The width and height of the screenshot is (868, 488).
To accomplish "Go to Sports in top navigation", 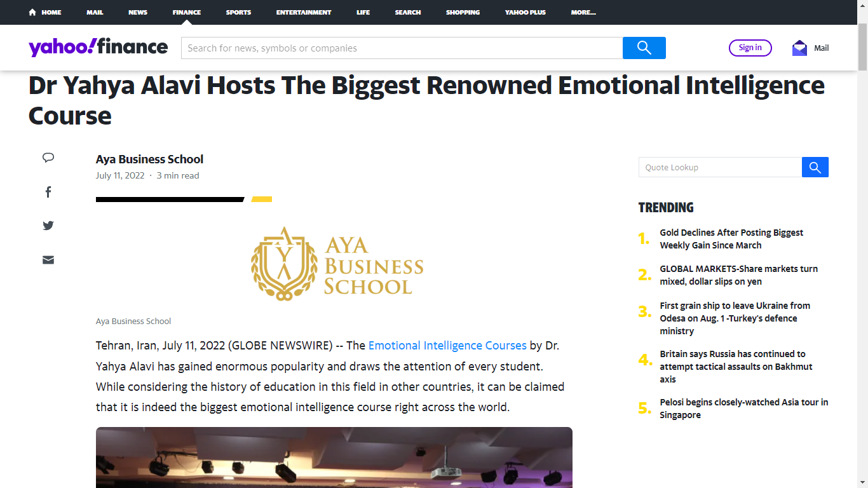I will tap(238, 12).
